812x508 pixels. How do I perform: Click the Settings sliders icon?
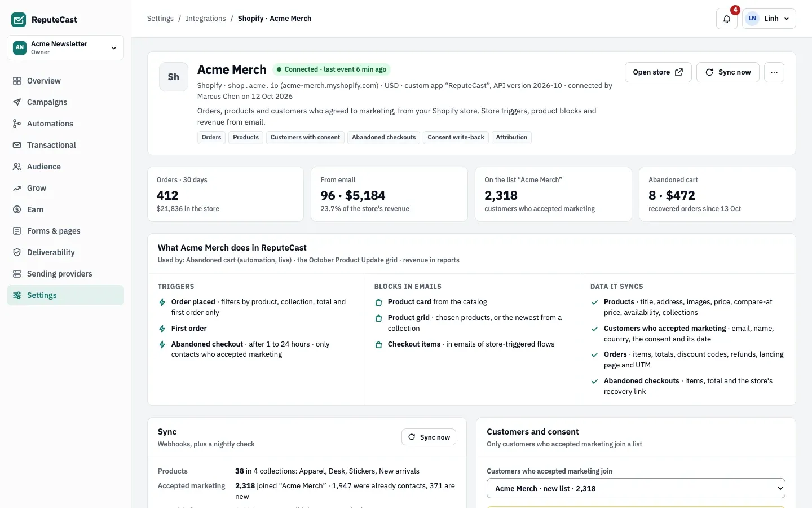click(17, 295)
